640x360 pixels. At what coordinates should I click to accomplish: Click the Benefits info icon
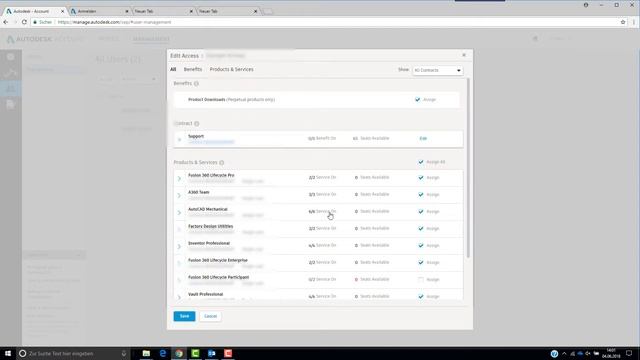(x=196, y=84)
